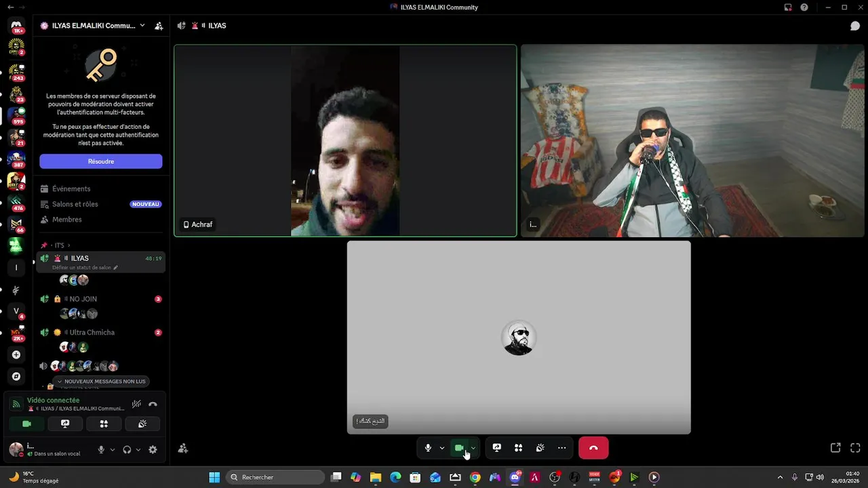The width and height of the screenshot is (868, 488).
Task: Enter full screen mode for the call
Action: 855,448
